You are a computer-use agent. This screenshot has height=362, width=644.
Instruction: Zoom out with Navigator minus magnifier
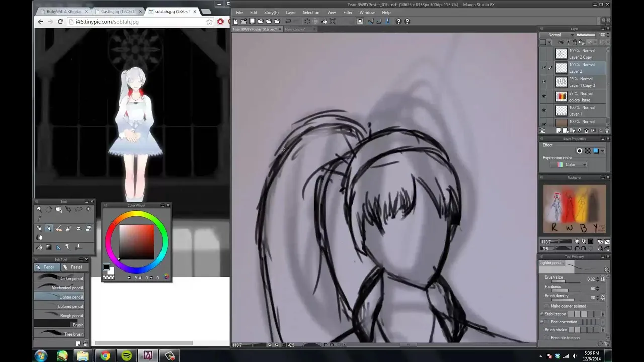point(577,241)
